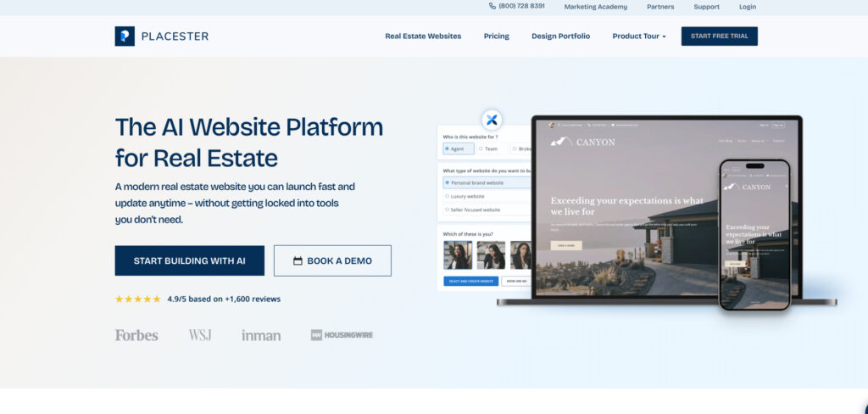Click the beige button on laptop mockup
This screenshot has width=868, height=414.
pos(565,245)
